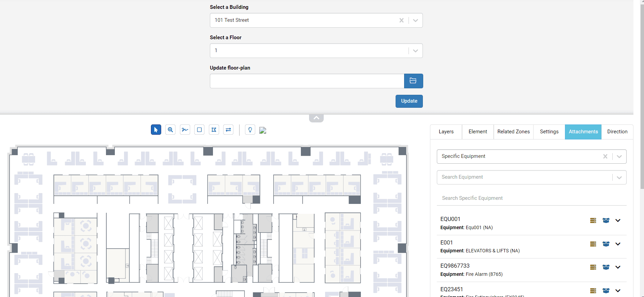Choose the freehand draw tool
644x297 pixels.
point(185,130)
